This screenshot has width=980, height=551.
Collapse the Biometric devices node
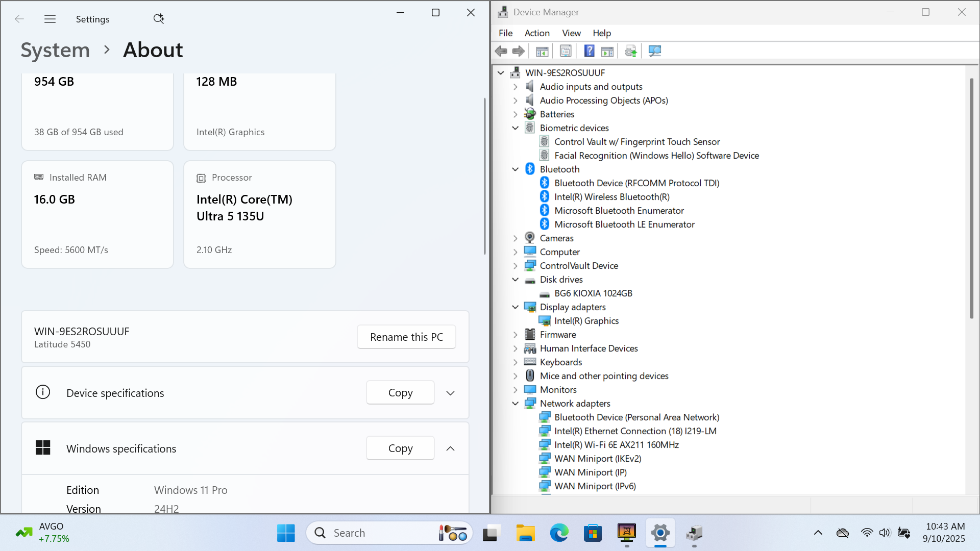pos(516,128)
